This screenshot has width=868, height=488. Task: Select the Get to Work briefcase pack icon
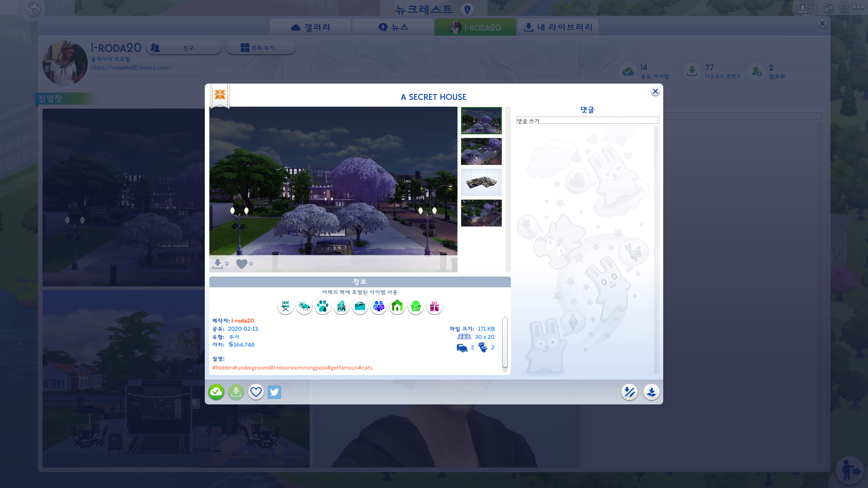pos(360,307)
